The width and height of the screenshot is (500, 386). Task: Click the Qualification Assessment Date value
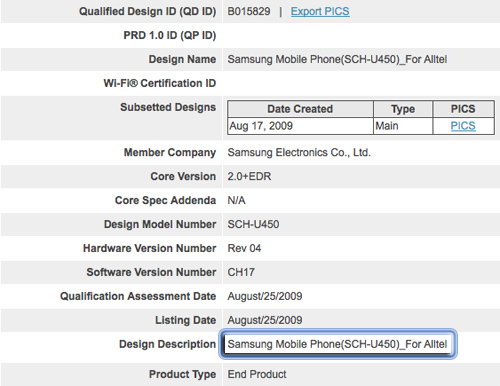tap(265, 296)
